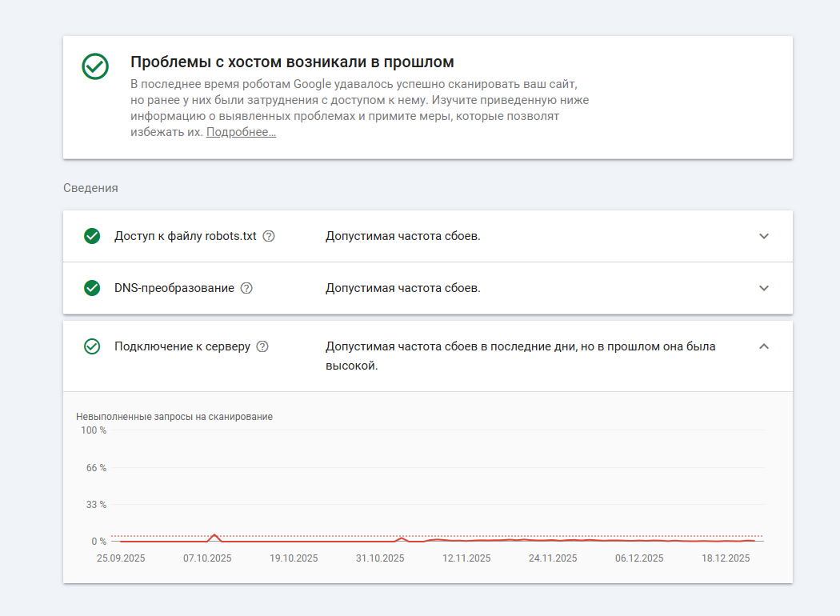The width and height of the screenshot is (840, 616).
Task: Expand the robots.txt access row chevron
Action: (764, 236)
